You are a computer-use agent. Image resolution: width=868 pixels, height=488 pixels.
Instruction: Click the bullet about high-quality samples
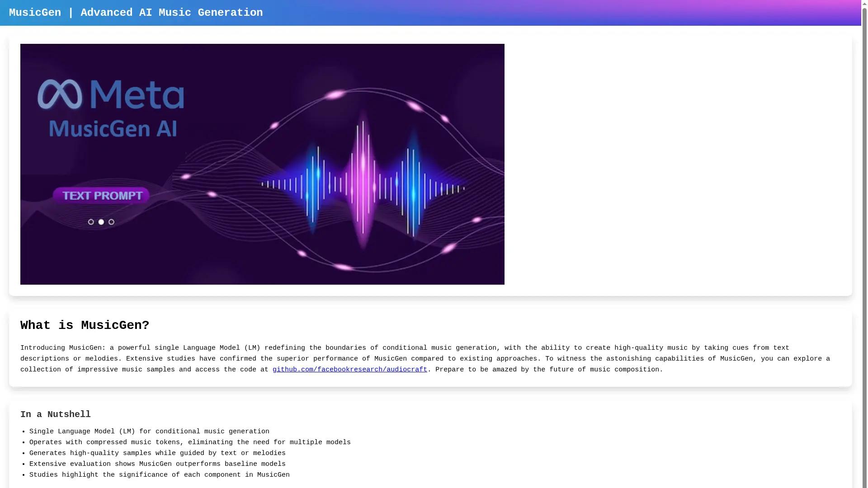click(x=157, y=453)
